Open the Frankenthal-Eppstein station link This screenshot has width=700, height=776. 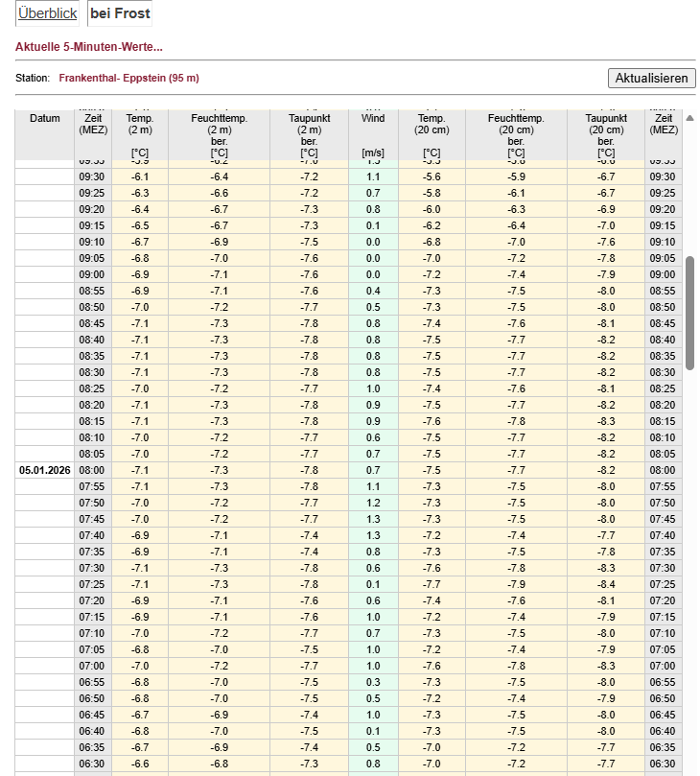coord(128,78)
